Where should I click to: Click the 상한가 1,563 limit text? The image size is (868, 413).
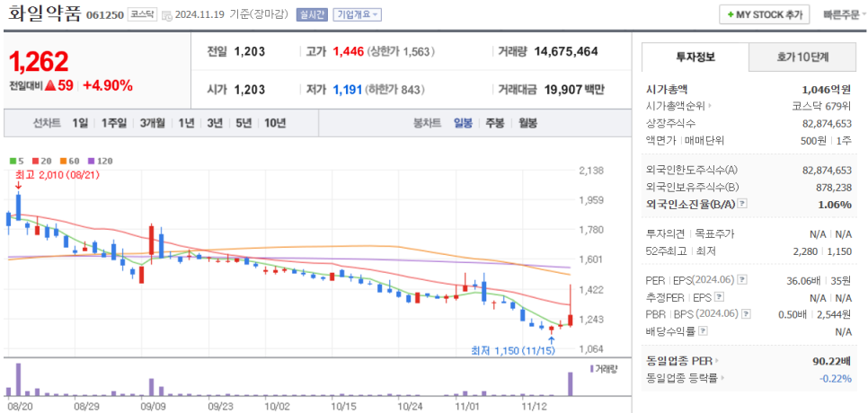click(401, 52)
